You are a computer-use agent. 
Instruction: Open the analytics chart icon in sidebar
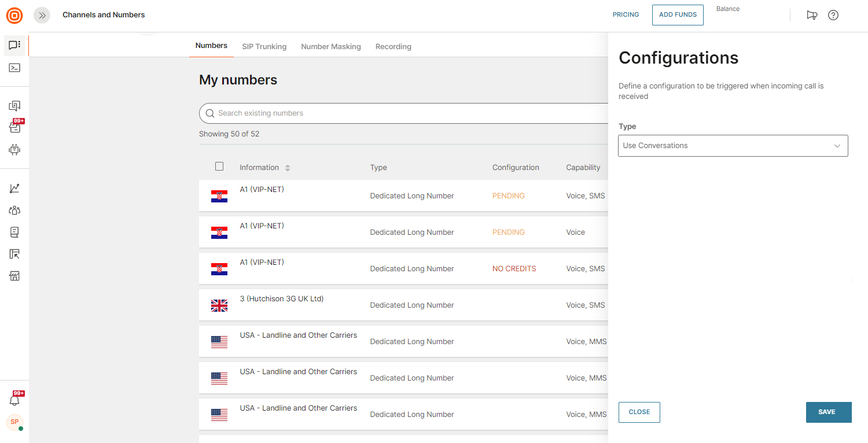click(x=14, y=189)
